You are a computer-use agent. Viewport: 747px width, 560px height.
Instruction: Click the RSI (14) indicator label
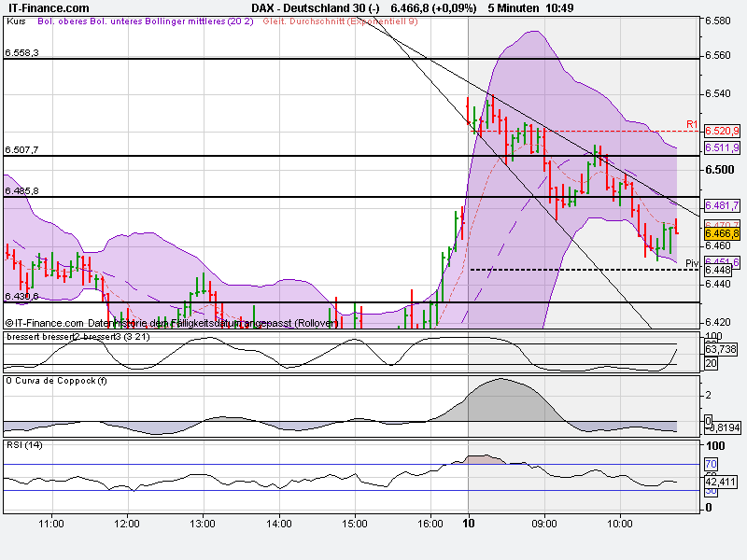pyautogui.click(x=24, y=444)
